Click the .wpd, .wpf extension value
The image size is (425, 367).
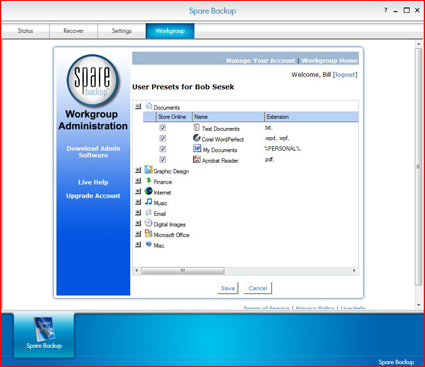(x=277, y=138)
